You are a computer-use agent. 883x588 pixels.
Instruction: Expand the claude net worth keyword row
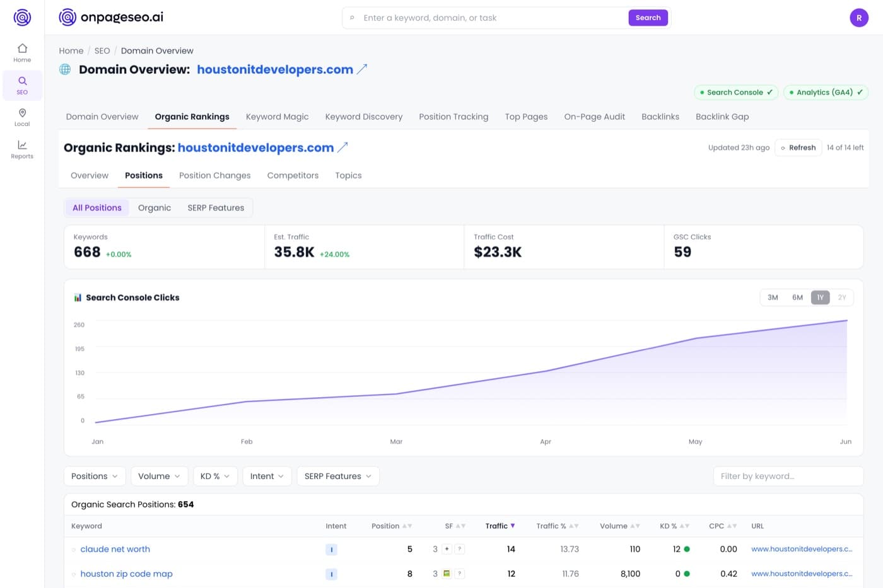point(74,550)
